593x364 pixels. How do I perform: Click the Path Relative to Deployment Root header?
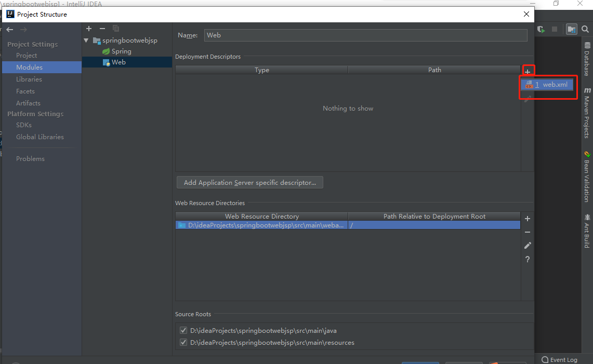point(434,216)
